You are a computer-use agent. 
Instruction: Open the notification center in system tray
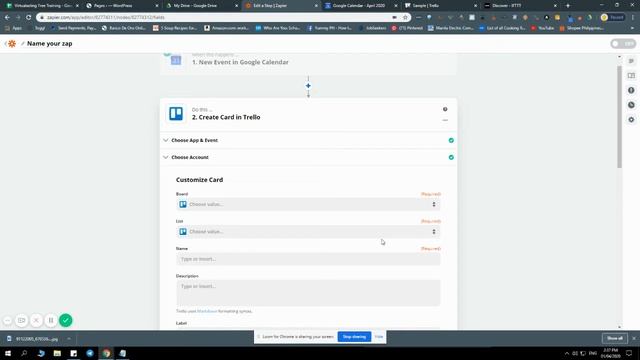click(x=629, y=353)
